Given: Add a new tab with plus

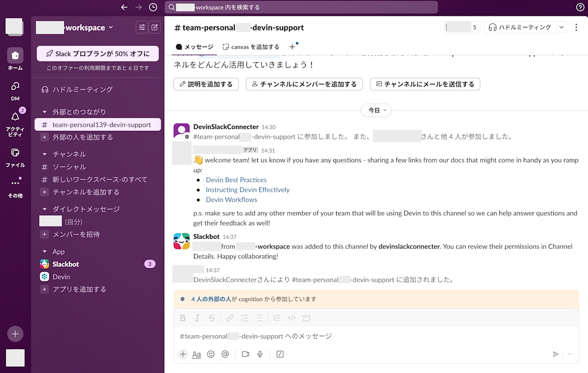Looking at the screenshot, I should (292, 47).
